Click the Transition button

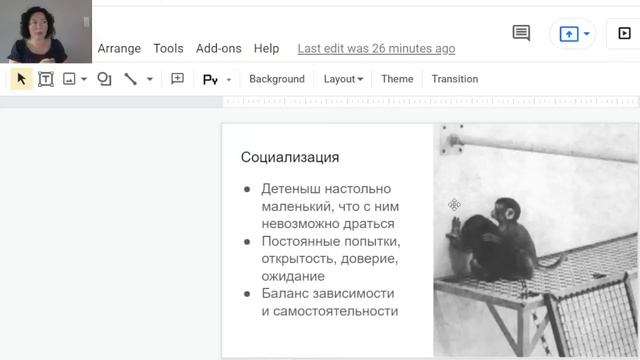[x=455, y=79]
